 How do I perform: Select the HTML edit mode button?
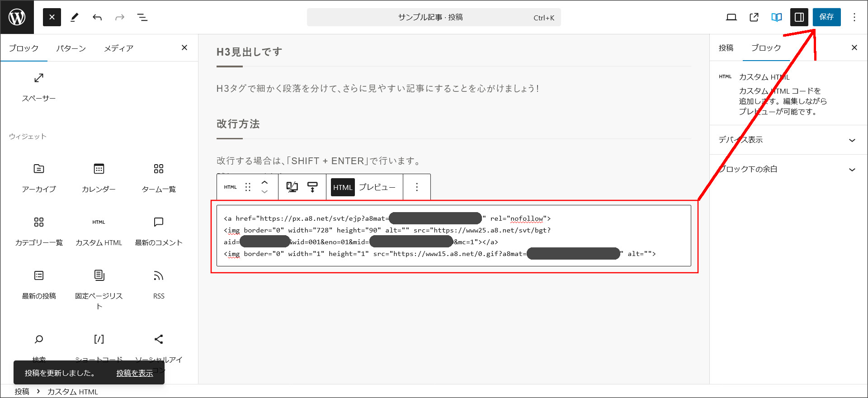(x=343, y=187)
